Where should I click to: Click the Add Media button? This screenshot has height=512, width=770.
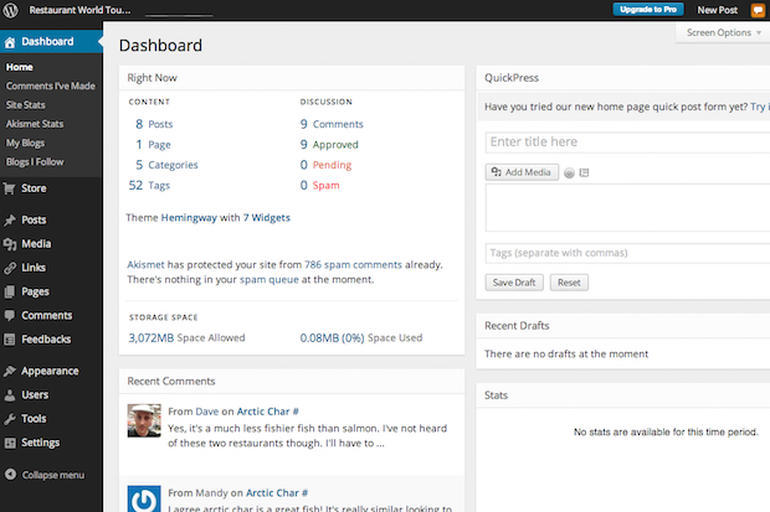[522, 172]
